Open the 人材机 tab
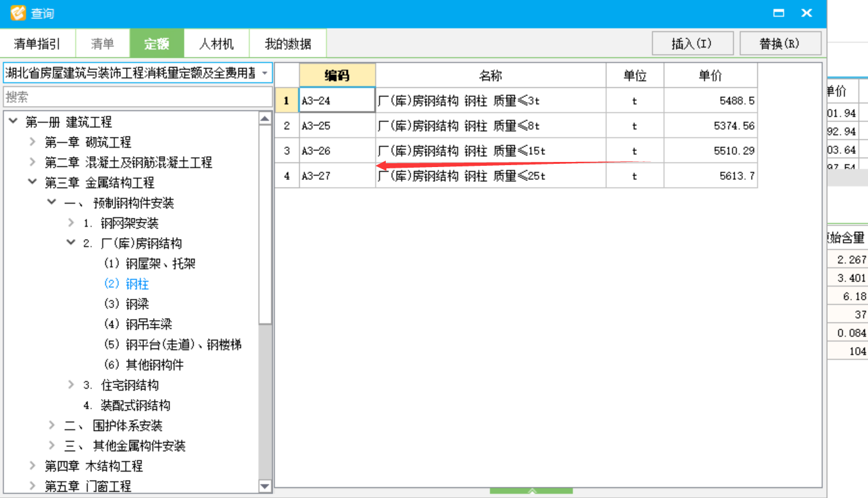Viewport: 868px width, 498px height. coord(216,44)
